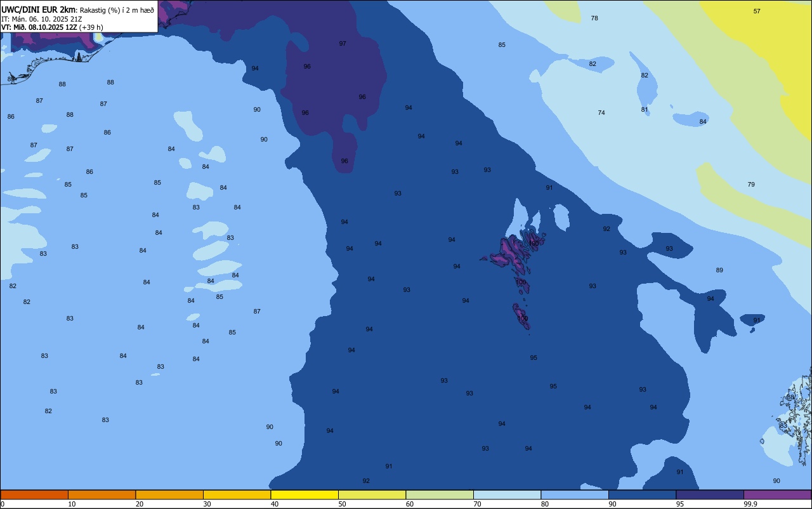The width and height of the screenshot is (812, 509).
Task: Select the orange 10–20 legend color block
Action: 101,494
